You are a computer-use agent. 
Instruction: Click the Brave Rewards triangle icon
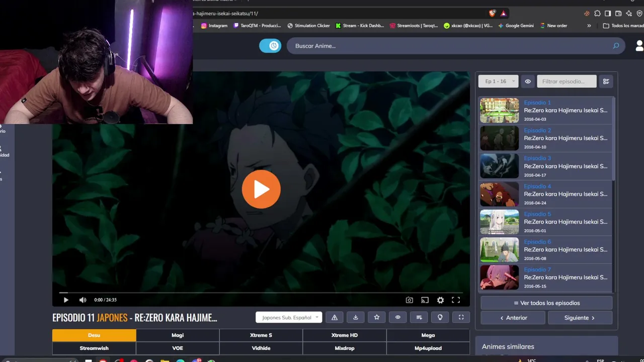click(x=503, y=14)
